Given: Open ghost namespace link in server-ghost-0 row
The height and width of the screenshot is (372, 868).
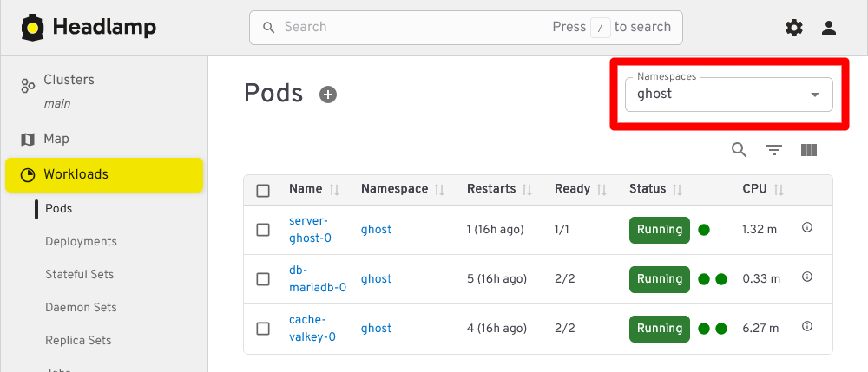Looking at the screenshot, I should [x=377, y=230].
